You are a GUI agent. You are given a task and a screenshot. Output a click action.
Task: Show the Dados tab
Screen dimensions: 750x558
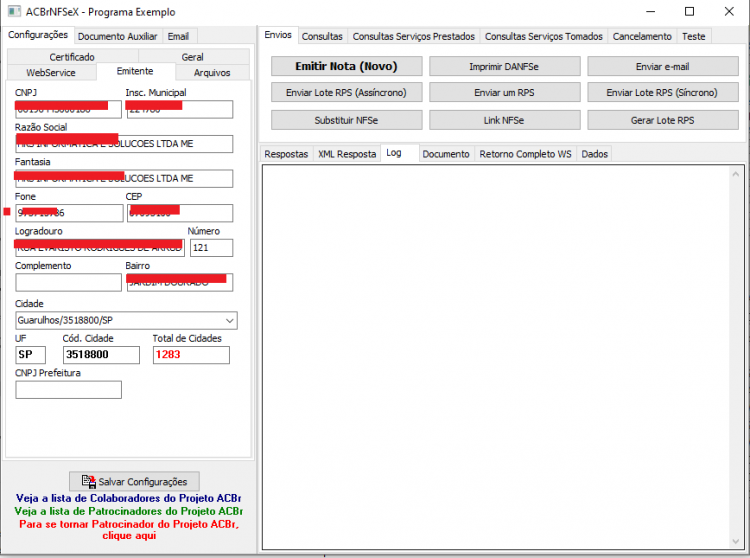595,154
